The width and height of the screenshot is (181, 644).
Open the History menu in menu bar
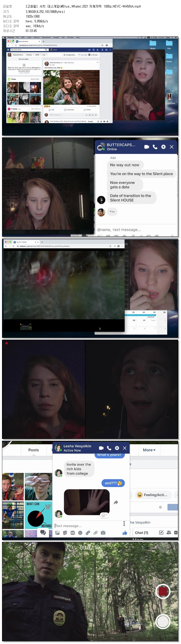point(36,37)
